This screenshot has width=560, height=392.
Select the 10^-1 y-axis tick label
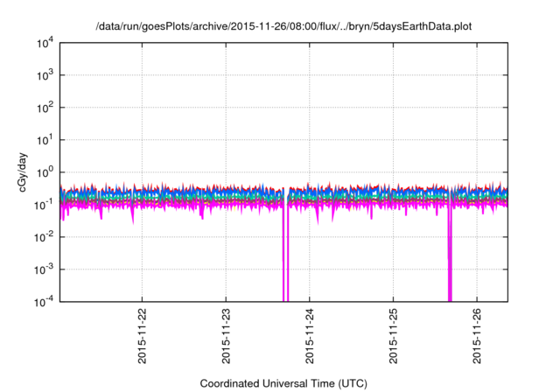click(45, 205)
